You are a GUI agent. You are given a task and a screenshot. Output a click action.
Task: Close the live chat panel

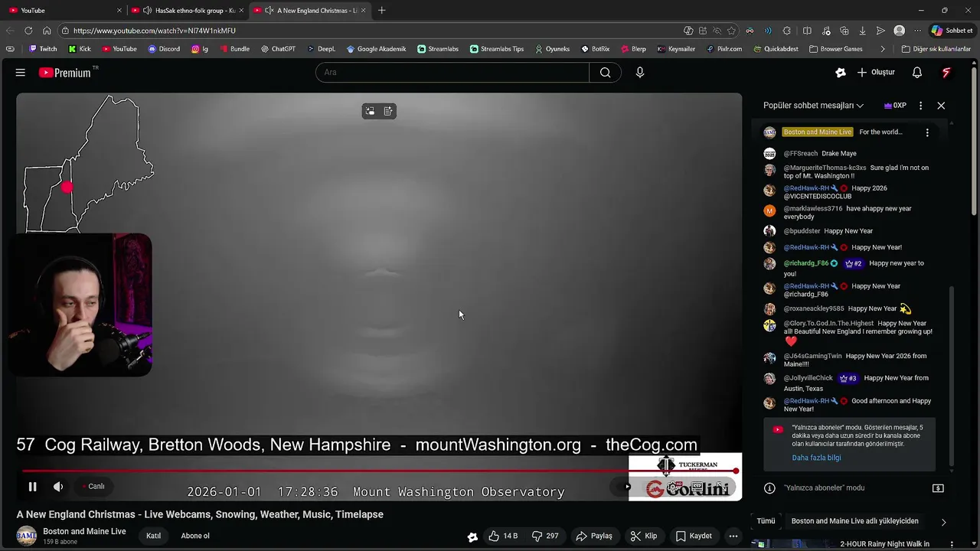941,106
